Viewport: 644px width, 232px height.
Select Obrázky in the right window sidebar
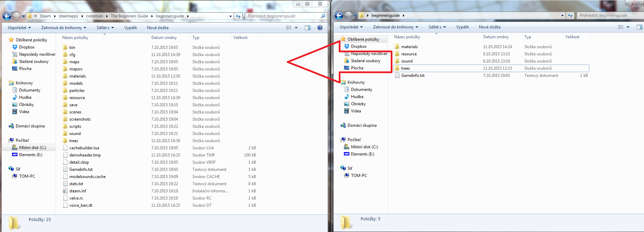(x=358, y=104)
